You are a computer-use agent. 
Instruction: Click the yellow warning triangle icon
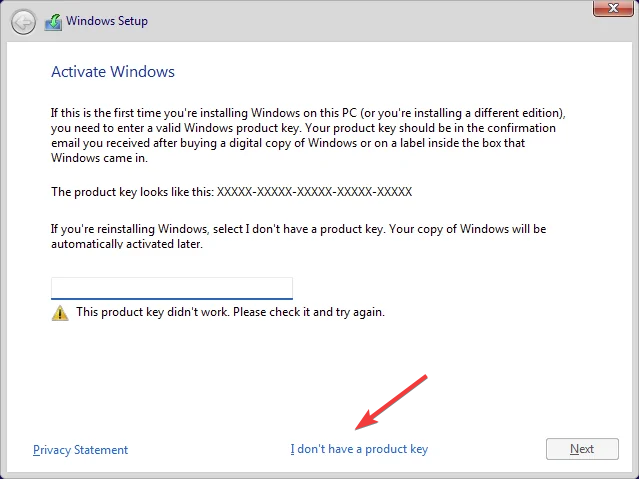pyautogui.click(x=60, y=312)
